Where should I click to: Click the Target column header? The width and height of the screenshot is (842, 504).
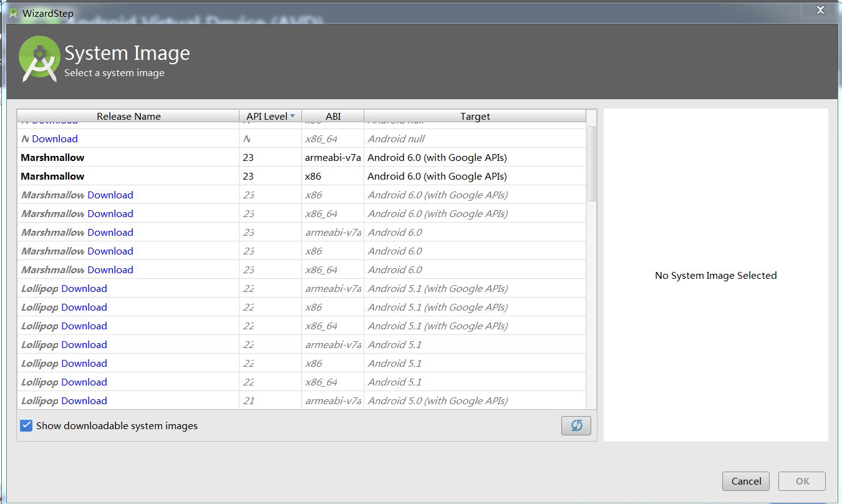(x=475, y=116)
